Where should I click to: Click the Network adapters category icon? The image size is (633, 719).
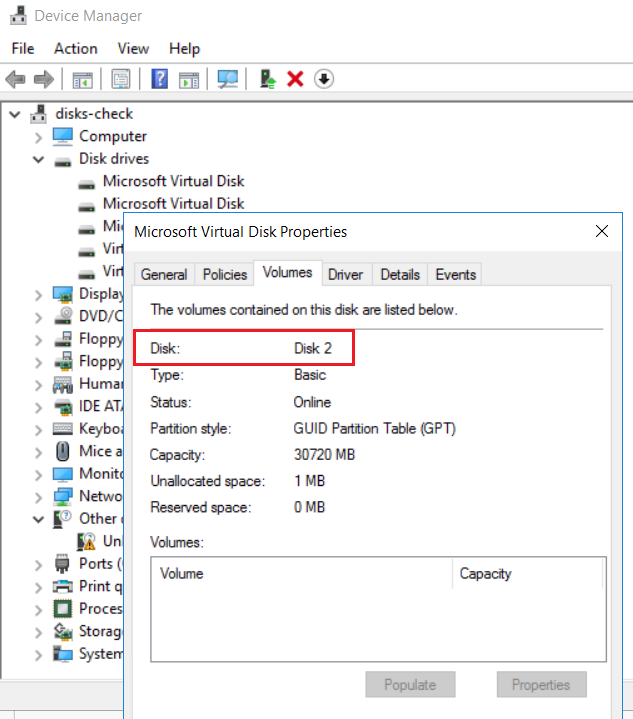(x=63, y=496)
